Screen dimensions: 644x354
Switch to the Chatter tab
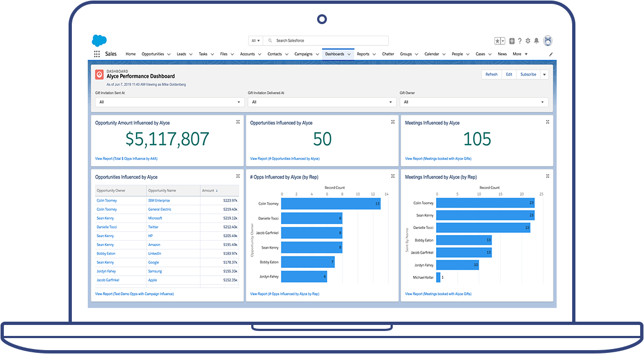coord(388,54)
